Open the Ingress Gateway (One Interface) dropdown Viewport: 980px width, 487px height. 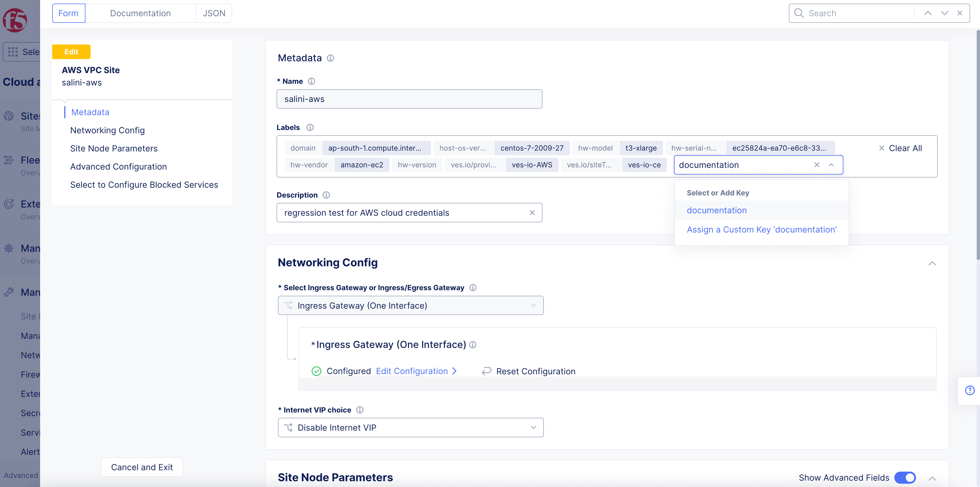point(411,305)
